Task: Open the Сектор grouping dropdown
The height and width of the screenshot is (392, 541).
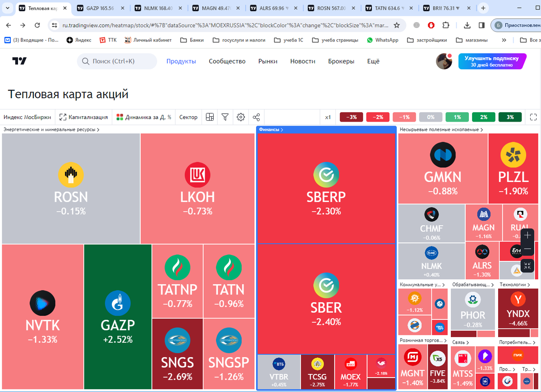Action: [188, 117]
